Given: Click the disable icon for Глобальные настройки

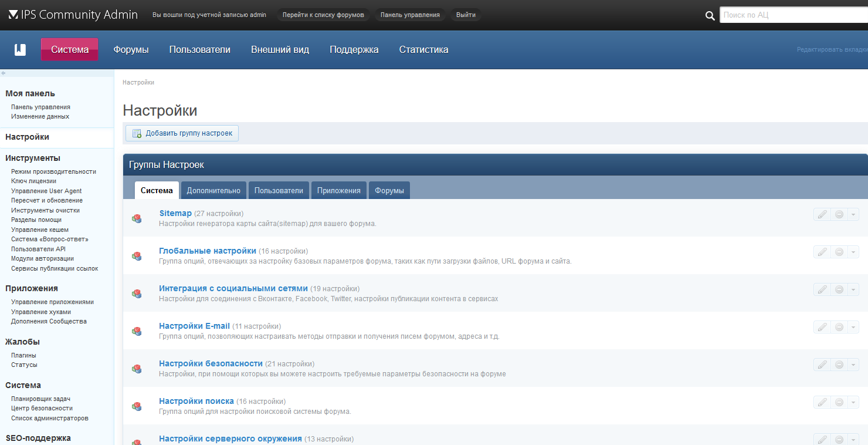Looking at the screenshot, I should (x=839, y=251).
